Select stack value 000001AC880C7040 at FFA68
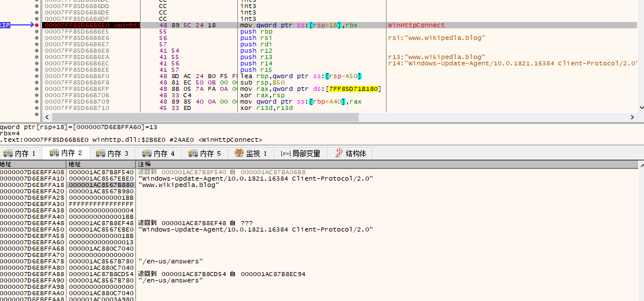 [x=101, y=248]
